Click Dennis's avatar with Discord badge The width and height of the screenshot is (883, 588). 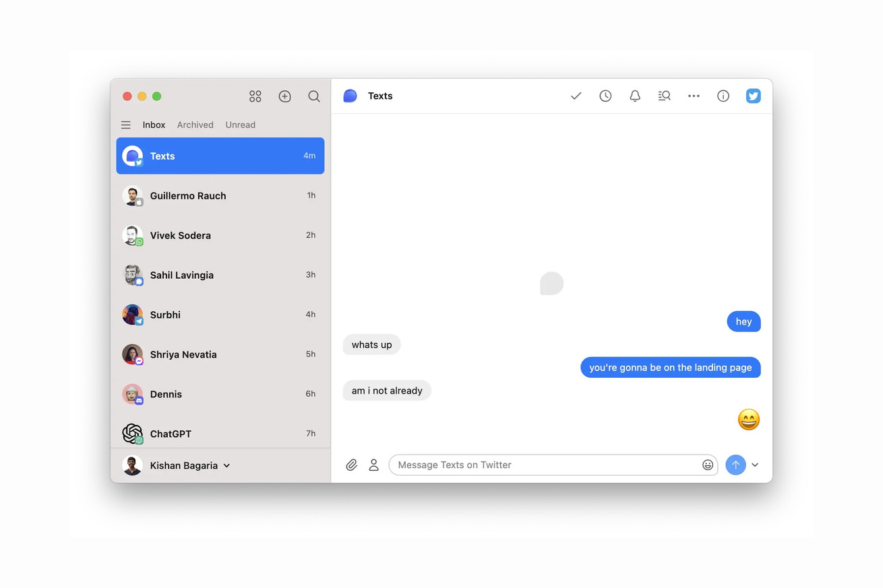pyautogui.click(x=132, y=394)
